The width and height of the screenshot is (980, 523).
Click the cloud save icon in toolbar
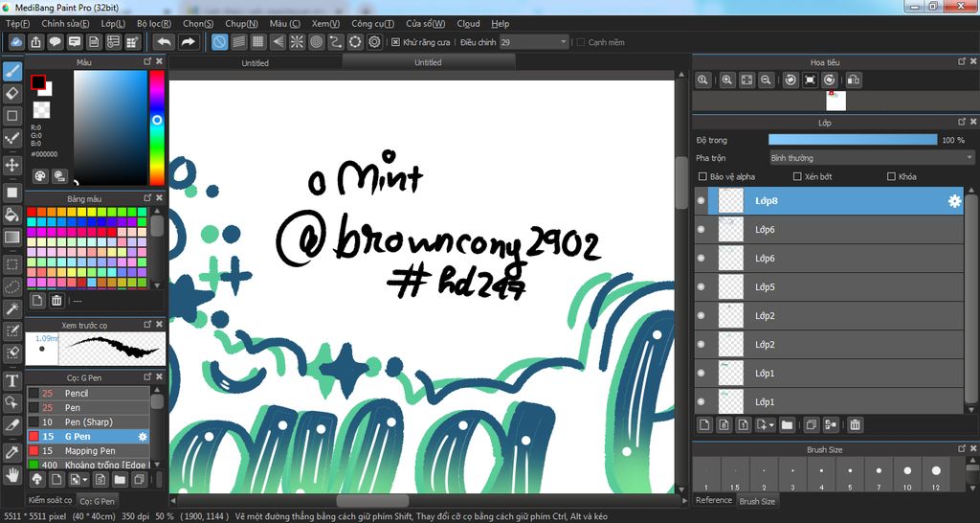point(17,42)
